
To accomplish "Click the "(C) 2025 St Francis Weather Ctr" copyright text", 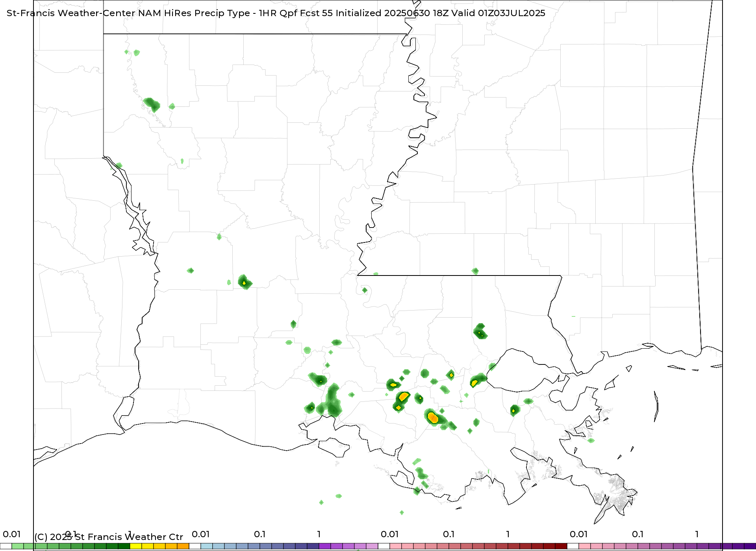I will [109, 537].
